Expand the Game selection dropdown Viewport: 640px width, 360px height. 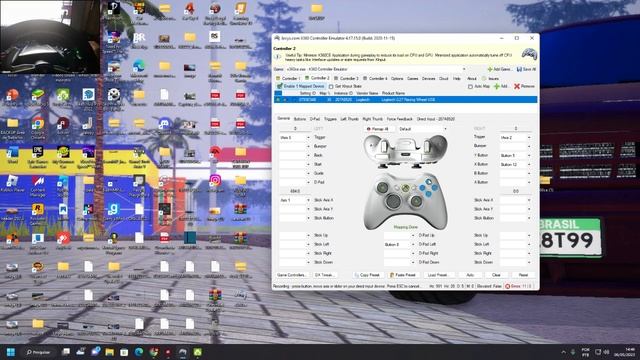point(464,69)
